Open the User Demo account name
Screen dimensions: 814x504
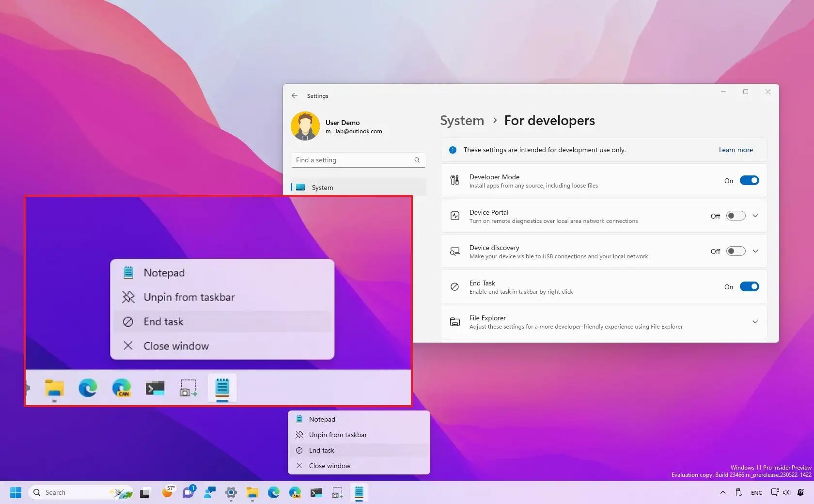pos(343,123)
